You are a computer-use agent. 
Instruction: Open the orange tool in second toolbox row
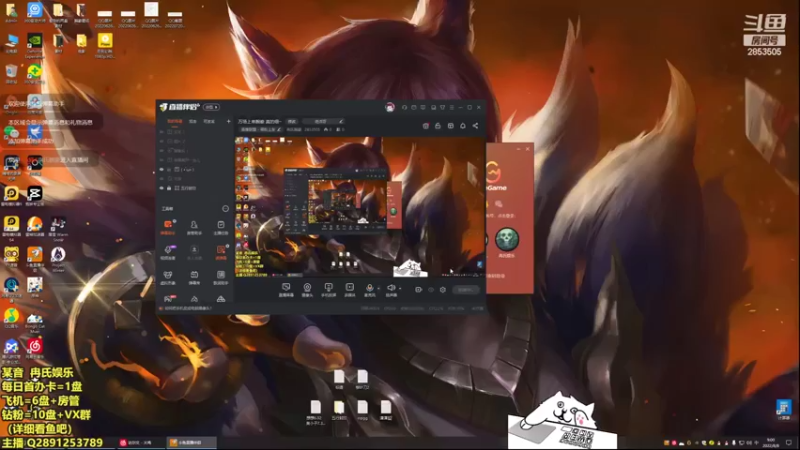220,252
